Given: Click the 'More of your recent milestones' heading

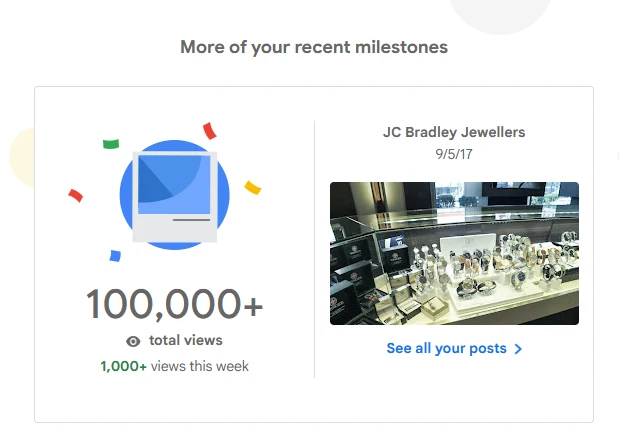Looking at the screenshot, I should click(x=314, y=47).
